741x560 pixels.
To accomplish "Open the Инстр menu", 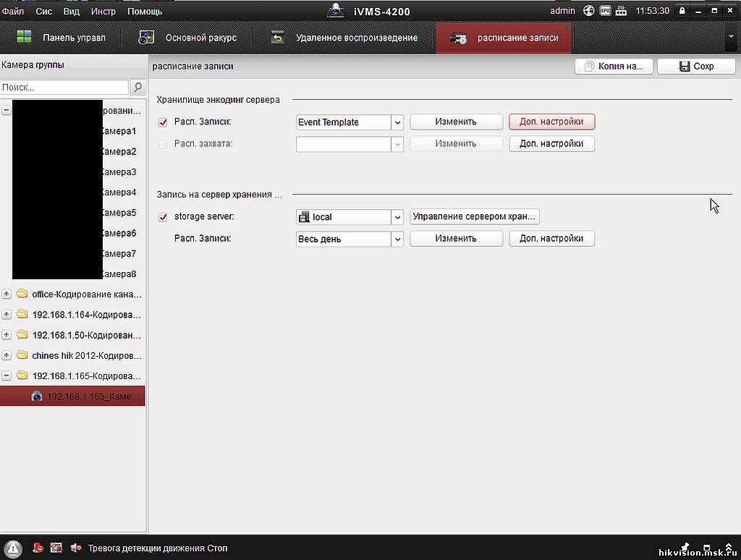I will coord(103,11).
